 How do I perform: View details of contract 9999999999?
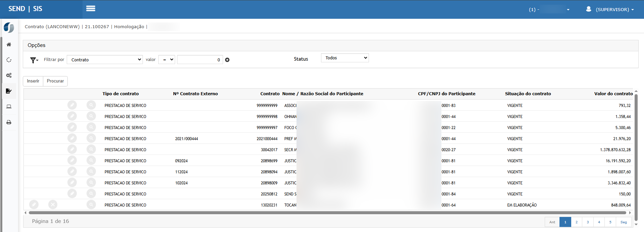coord(91,105)
